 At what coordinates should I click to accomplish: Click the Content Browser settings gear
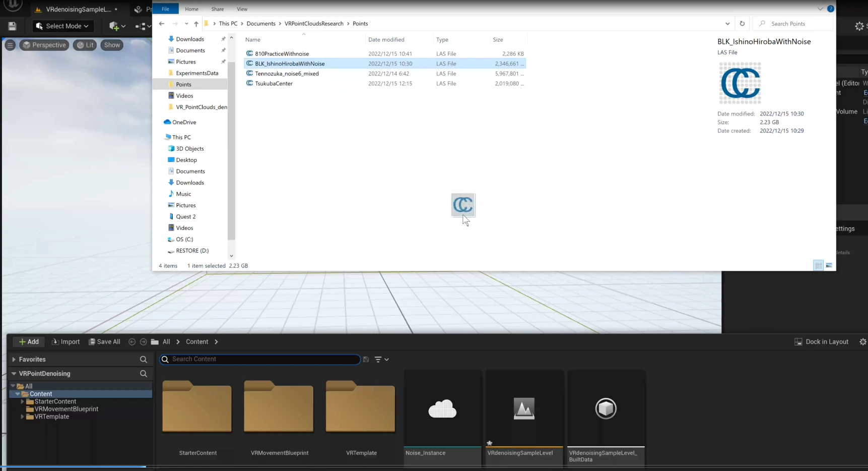point(862,342)
